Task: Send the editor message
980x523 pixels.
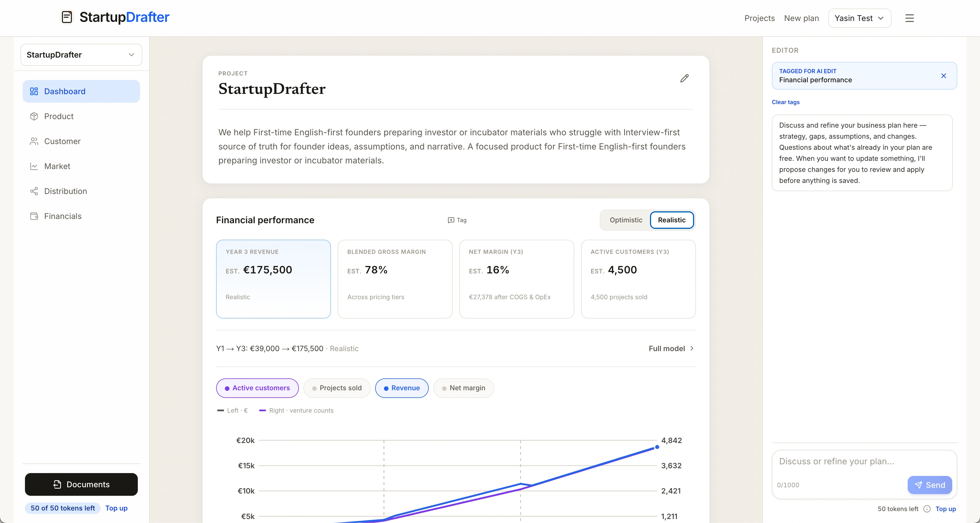Action: [930, 485]
